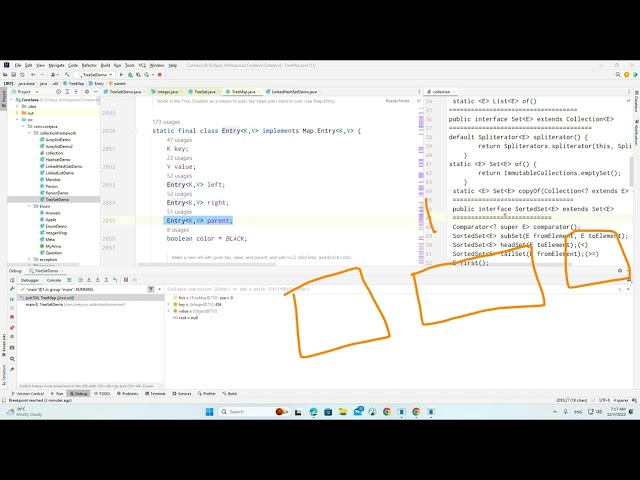Open Search Everywhere magnifier at top right

618,75
